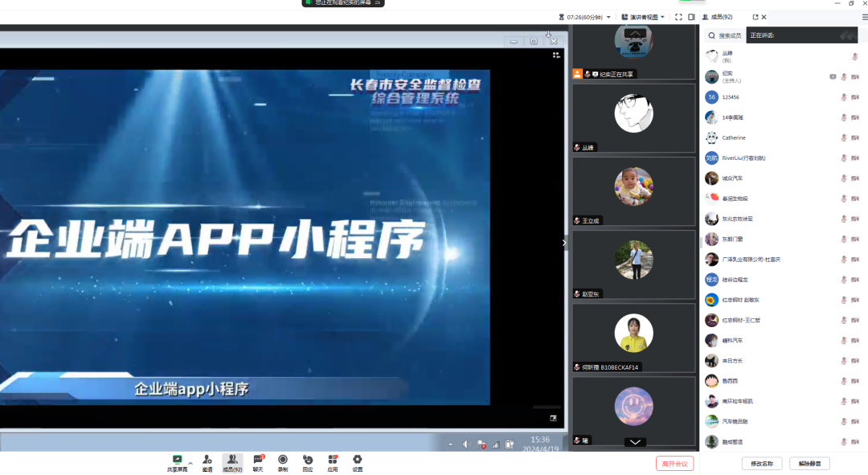
Task: Click the camera icon for 鲁西西
Action: (855, 381)
